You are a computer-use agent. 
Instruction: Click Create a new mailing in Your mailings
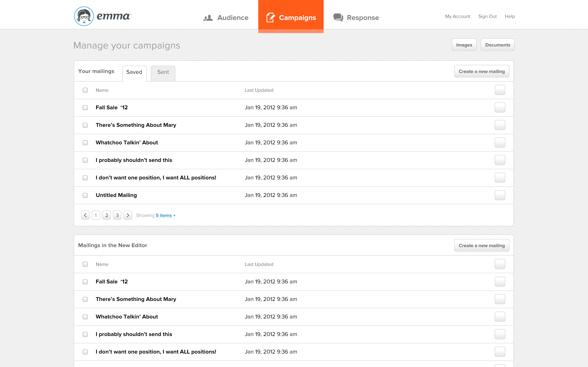tap(482, 71)
